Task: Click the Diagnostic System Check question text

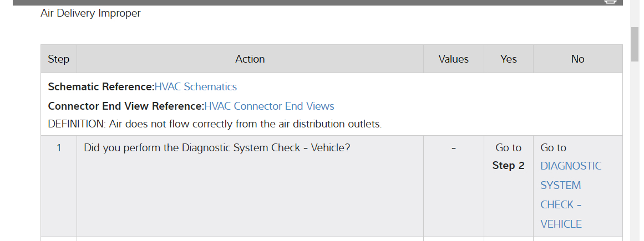Action: (x=217, y=148)
